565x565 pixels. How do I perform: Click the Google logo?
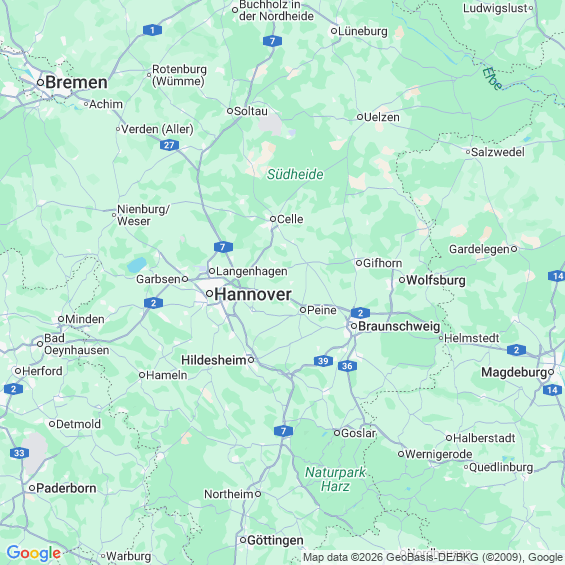point(34,553)
